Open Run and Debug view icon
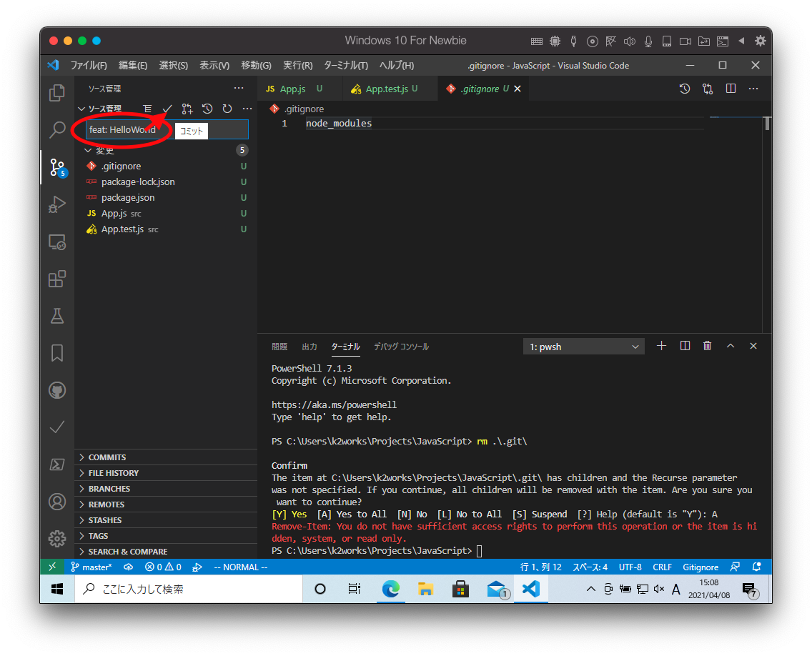 tap(57, 204)
